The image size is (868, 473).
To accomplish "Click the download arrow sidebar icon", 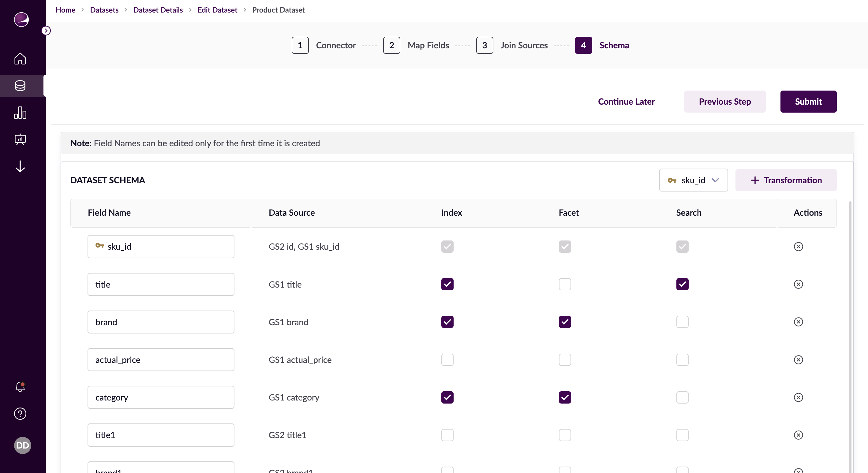I will click(20, 166).
